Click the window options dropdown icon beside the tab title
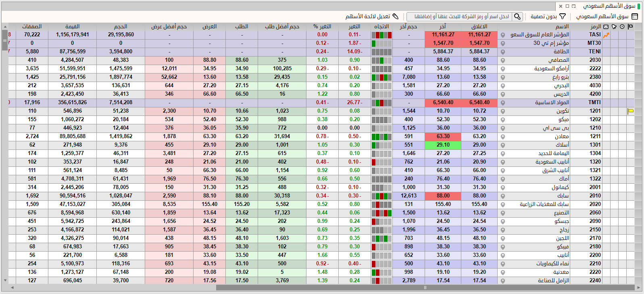Screen dimensions: 644x294 click(x=574, y=6)
